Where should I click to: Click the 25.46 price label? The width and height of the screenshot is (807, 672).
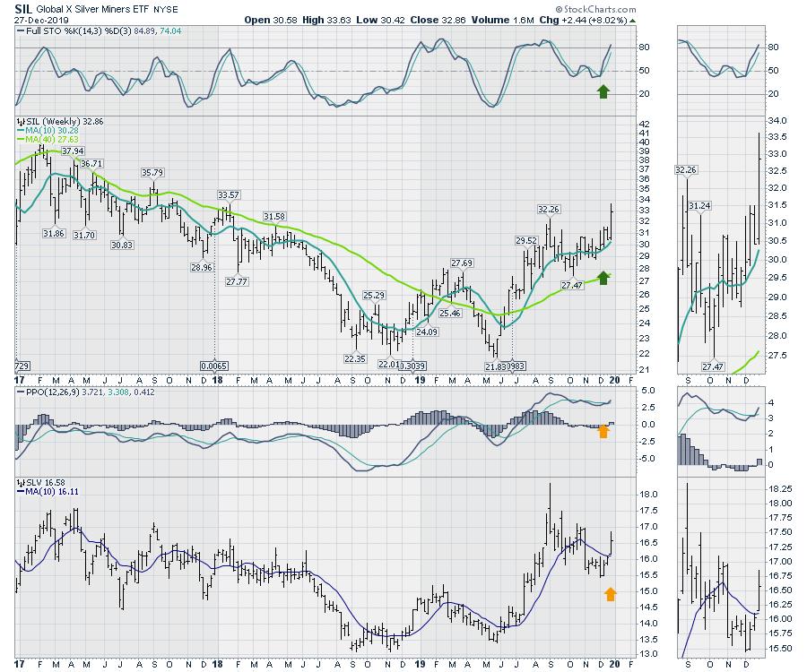pyautogui.click(x=450, y=313)
